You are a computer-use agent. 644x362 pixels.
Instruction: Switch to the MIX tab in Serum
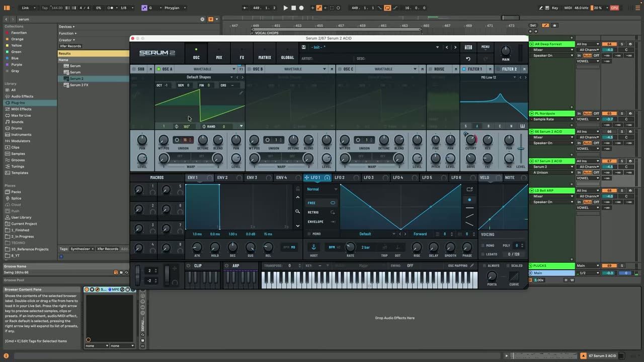[x=219, y=54]
